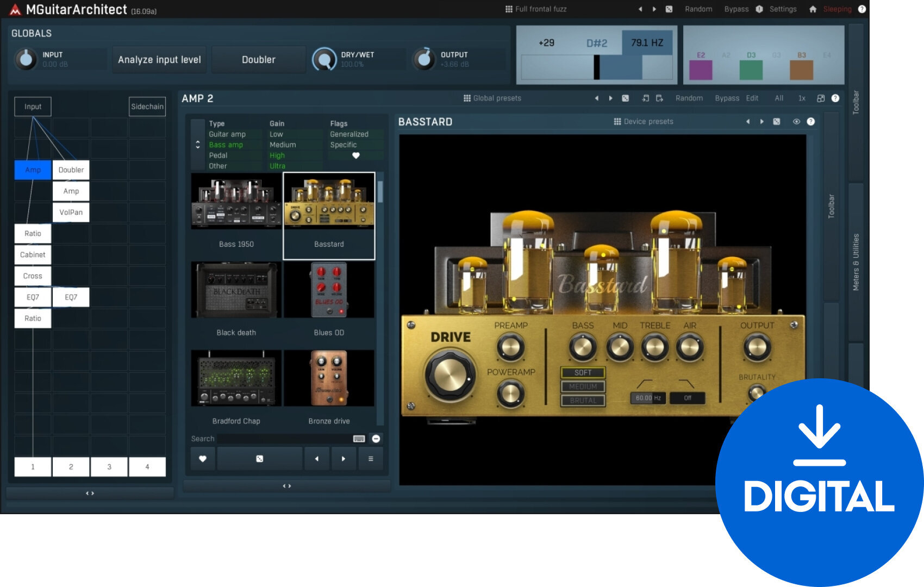Open the Device presets grid icon
Screen dimensions: 924x587
616,121
